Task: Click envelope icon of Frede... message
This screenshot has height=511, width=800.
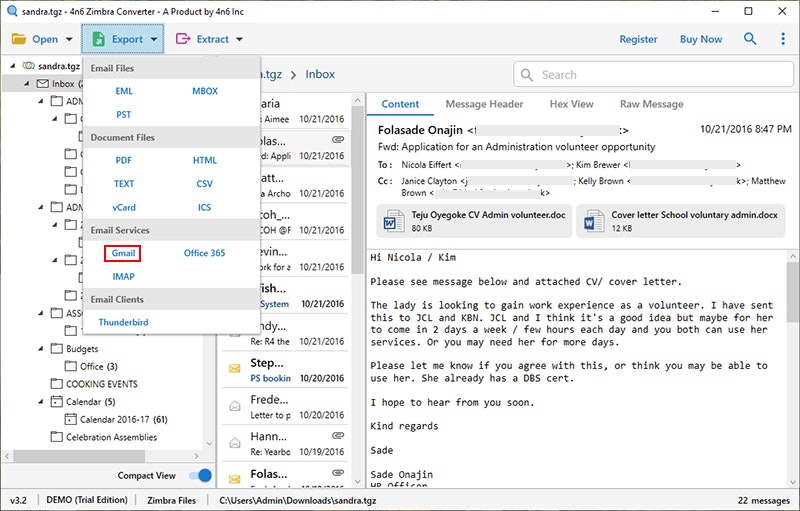Action: [x=235, y=405]
